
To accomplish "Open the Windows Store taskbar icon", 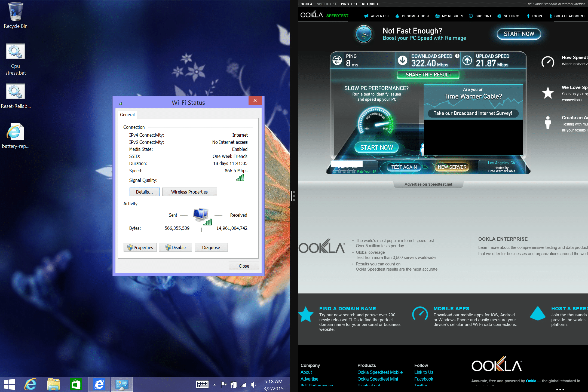I will click(x=76, y=384).
